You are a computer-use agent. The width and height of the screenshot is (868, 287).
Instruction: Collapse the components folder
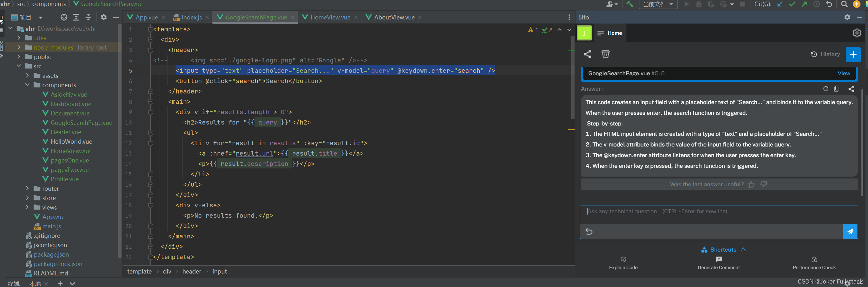(27, 85)
